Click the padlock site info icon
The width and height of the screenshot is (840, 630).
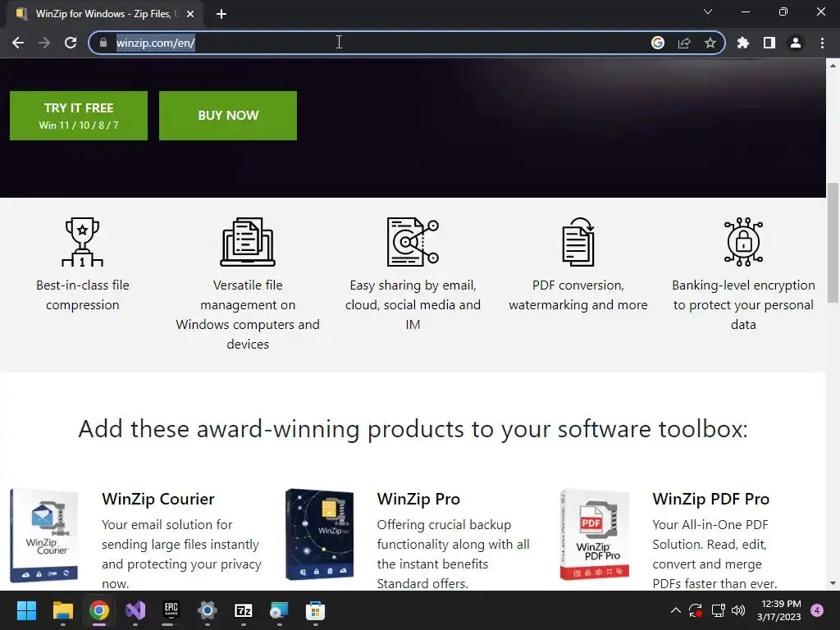[x=103, y=43]
